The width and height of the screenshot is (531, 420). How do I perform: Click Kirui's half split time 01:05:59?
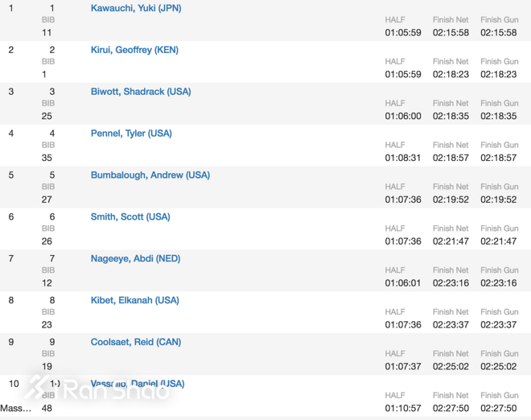tap(403, 75)
